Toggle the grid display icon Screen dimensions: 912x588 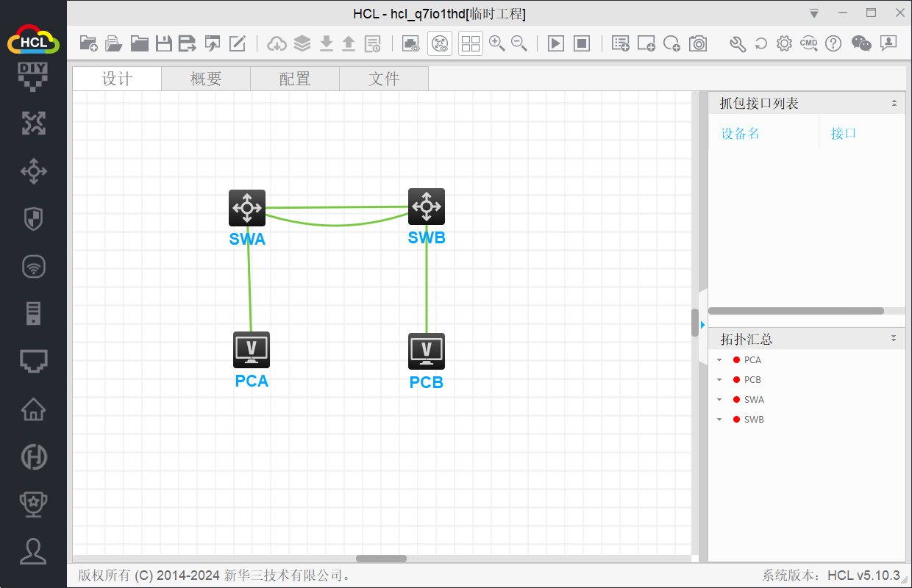coord(471,43)
